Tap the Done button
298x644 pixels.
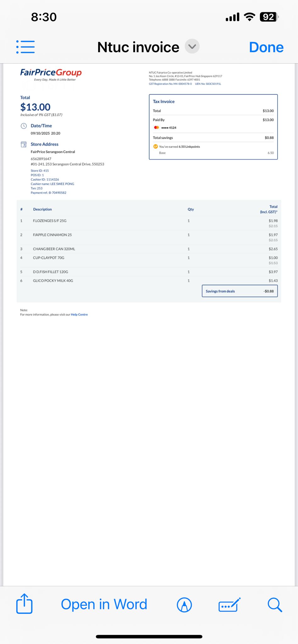[266, 47]
